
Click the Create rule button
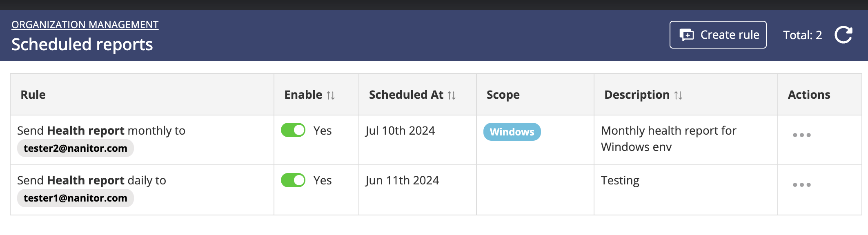coord(718,35)
